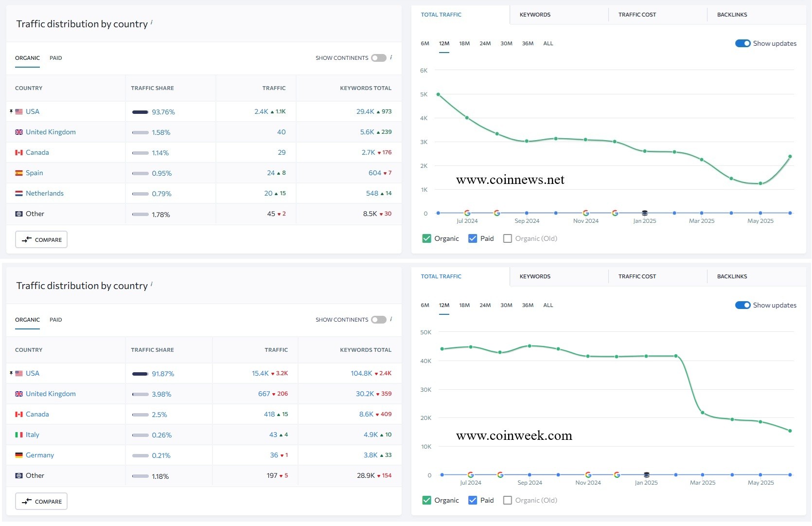The image size is (812, 526).
Task: Choose 24M time range on the top chart
Action: [485, 43]
